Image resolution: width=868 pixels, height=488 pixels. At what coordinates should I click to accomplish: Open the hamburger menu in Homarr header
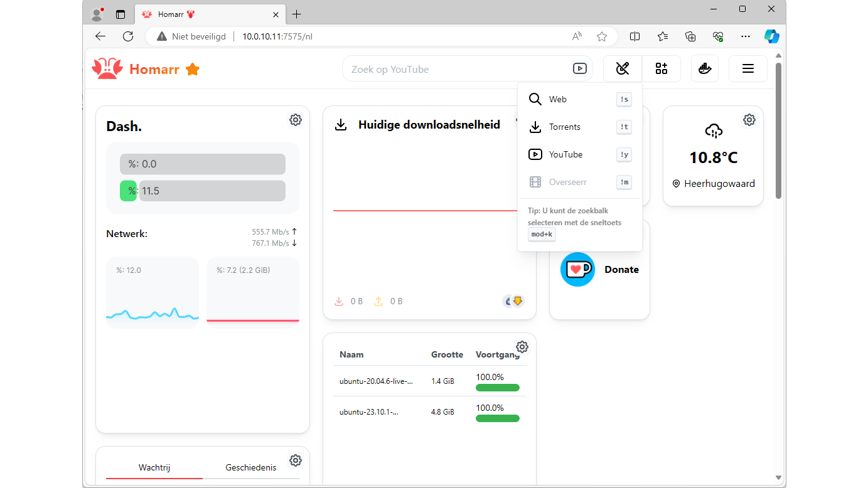coord(748,69)
